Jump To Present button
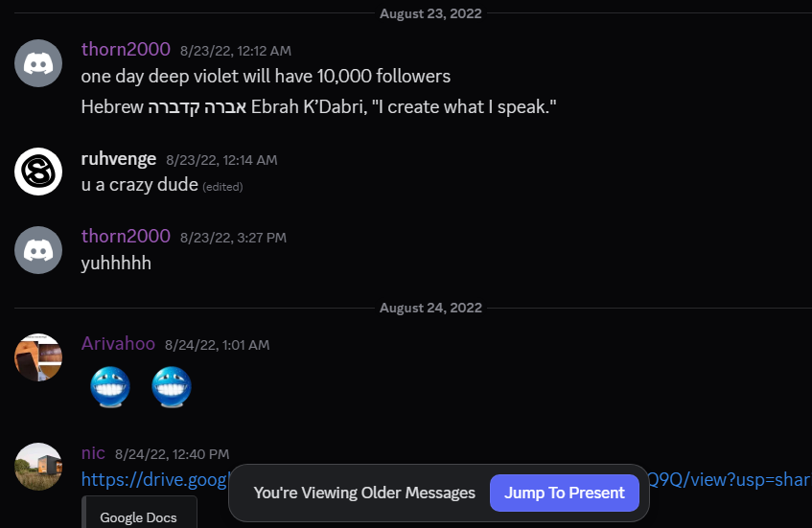Screen dimensions: 812x528 coord(565,493)
